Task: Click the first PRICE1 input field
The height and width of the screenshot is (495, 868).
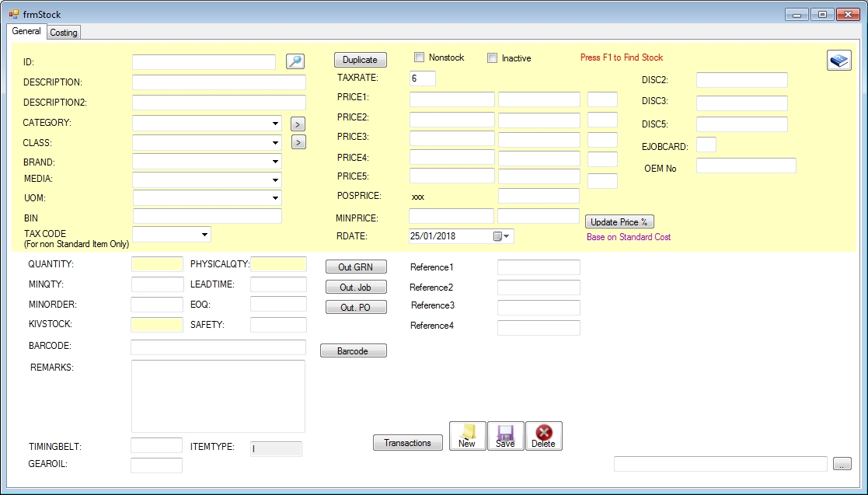Action: pyautogui.click(x=451, y=99)
